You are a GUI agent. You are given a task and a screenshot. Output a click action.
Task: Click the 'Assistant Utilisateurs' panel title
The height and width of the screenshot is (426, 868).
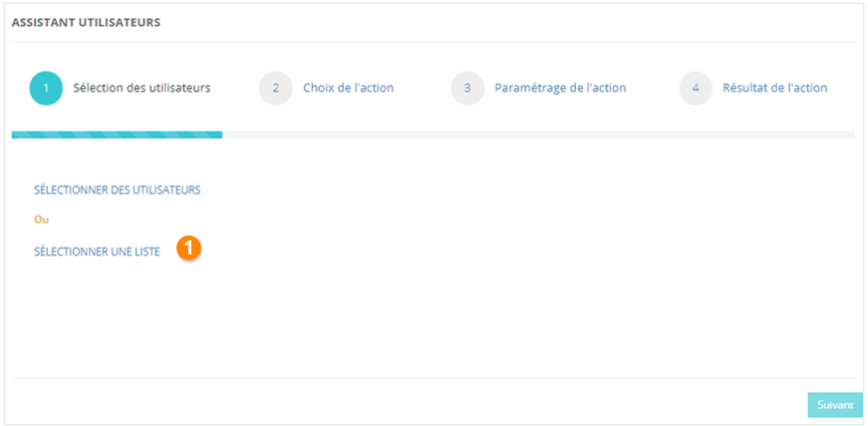(x=86, y=21)
